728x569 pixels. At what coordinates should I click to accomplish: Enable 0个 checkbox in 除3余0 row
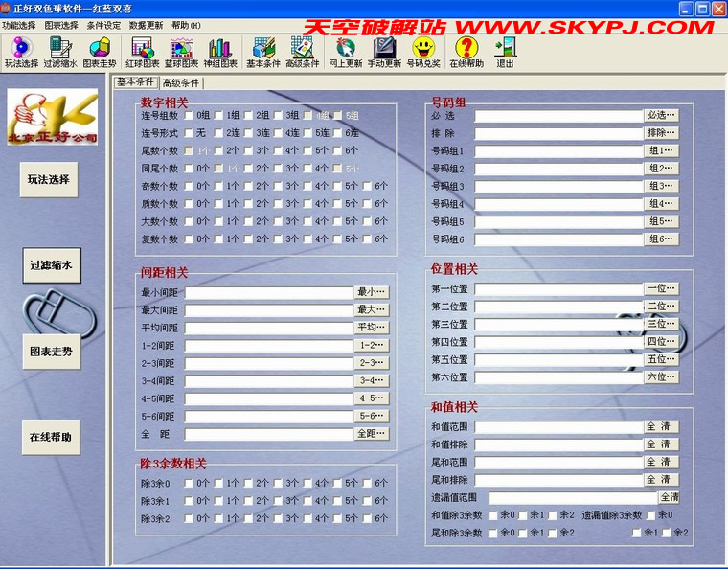(189, 484)
